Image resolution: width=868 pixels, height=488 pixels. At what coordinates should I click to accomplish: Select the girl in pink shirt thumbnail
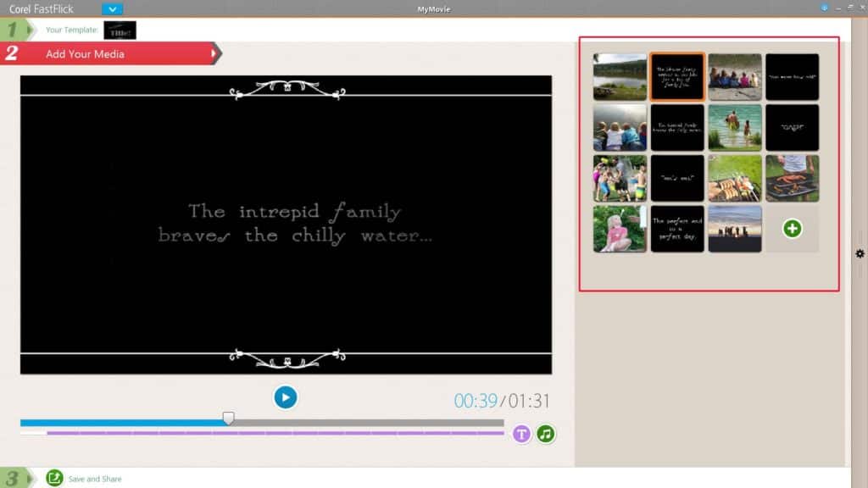point(620,229)
